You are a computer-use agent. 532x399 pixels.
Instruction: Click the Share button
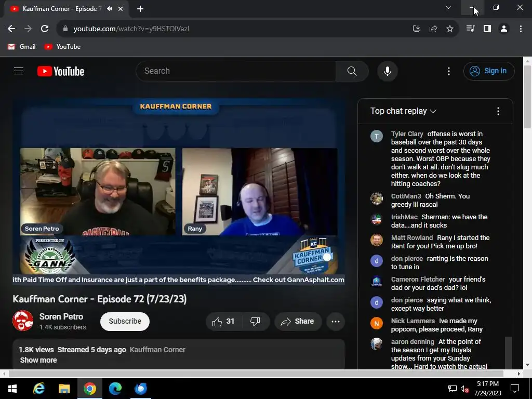(298, 321)
